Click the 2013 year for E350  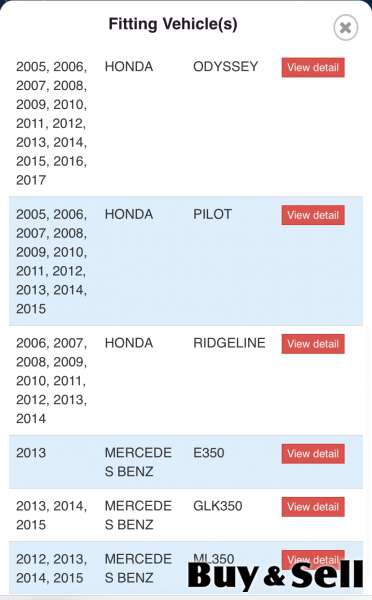tap(31, 453)
